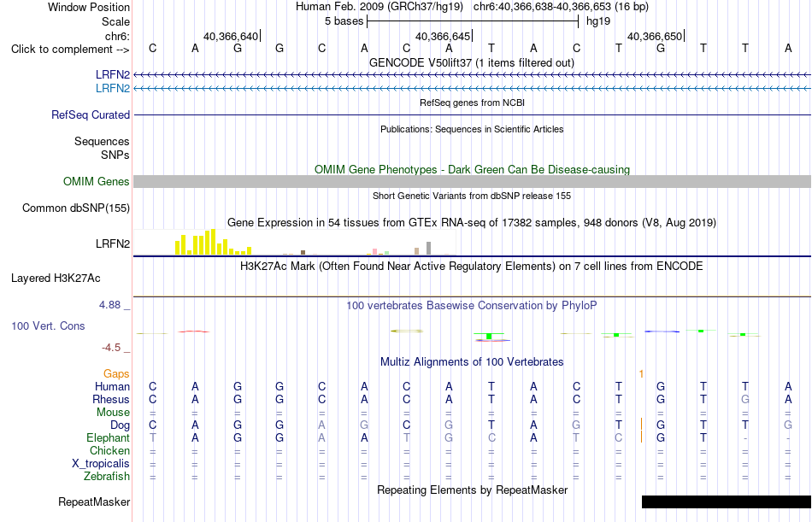Click the 'RefSeq genes from NCBI' title

tap(472, 103)
